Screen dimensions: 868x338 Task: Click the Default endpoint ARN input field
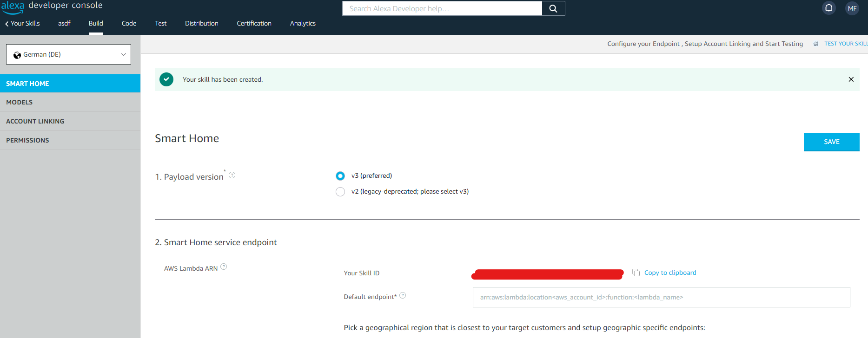click(x=661, y=297)
